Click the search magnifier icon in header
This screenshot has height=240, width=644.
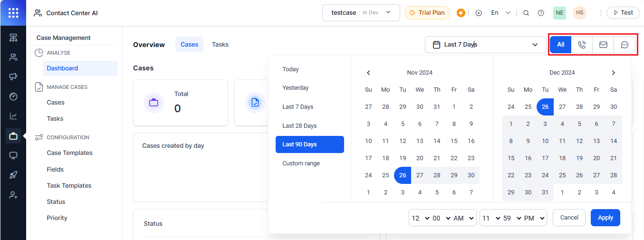pyautogui.click(x=526, y=13)
